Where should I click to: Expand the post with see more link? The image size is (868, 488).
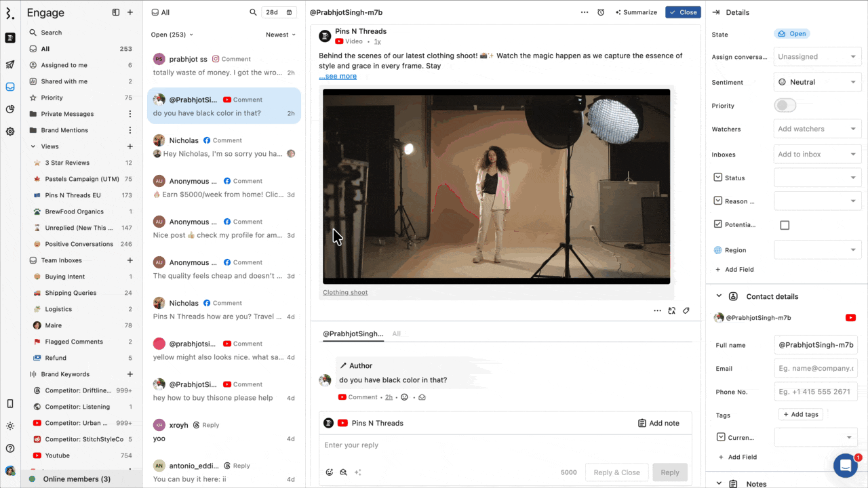[x=337, y=76]
